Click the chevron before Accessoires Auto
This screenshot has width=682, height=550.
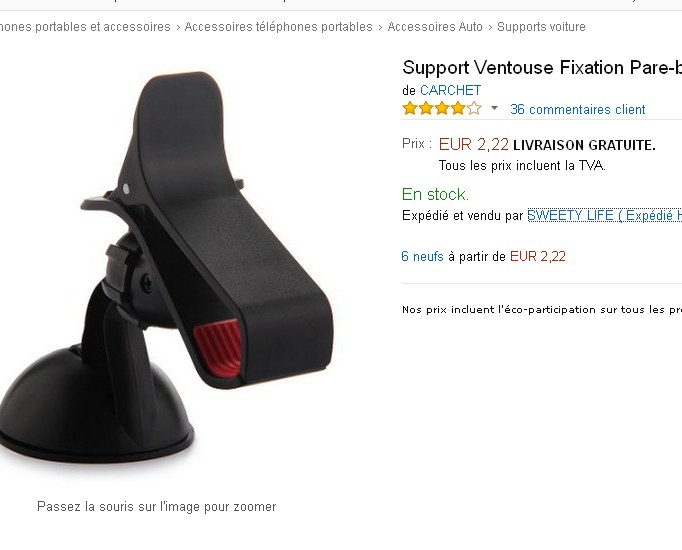point(380,27)
